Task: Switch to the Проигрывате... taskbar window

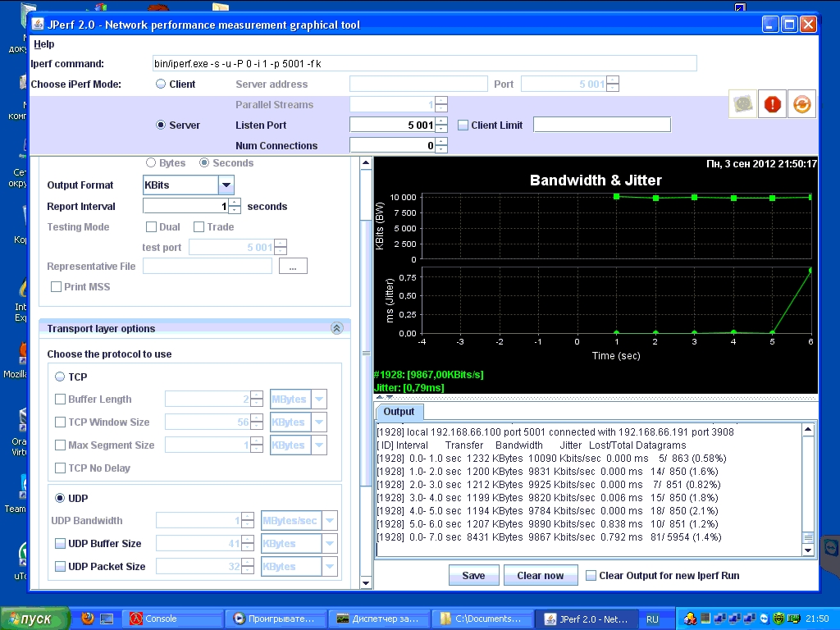Action: point(275,619)
